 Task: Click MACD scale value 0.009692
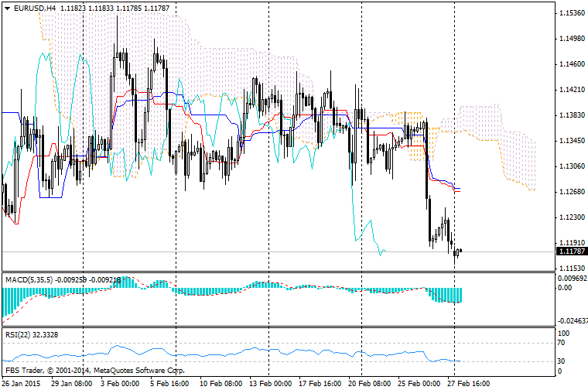pyautogui.click(x=573, y=279)
